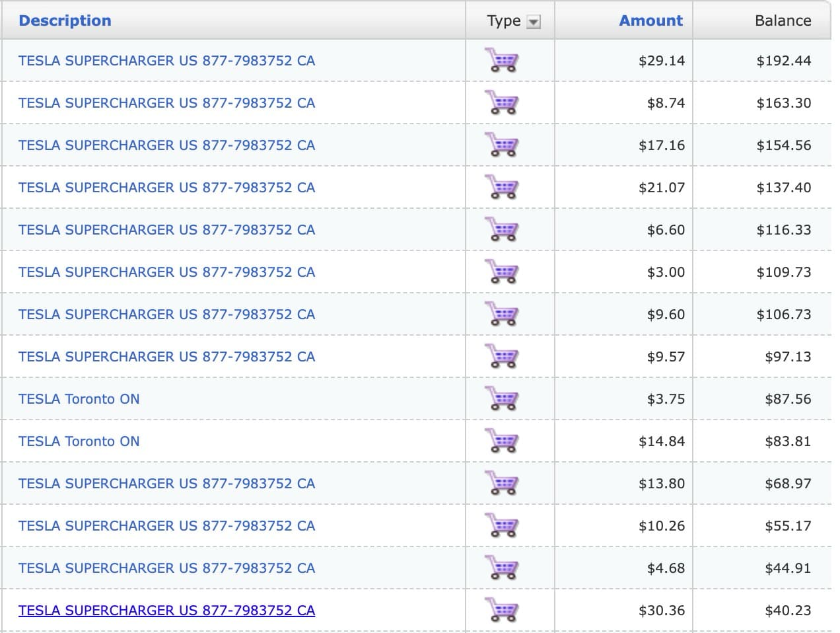840x633 pixels.
Task: Select the $109.73 balance value
Action: pos(784,272)
